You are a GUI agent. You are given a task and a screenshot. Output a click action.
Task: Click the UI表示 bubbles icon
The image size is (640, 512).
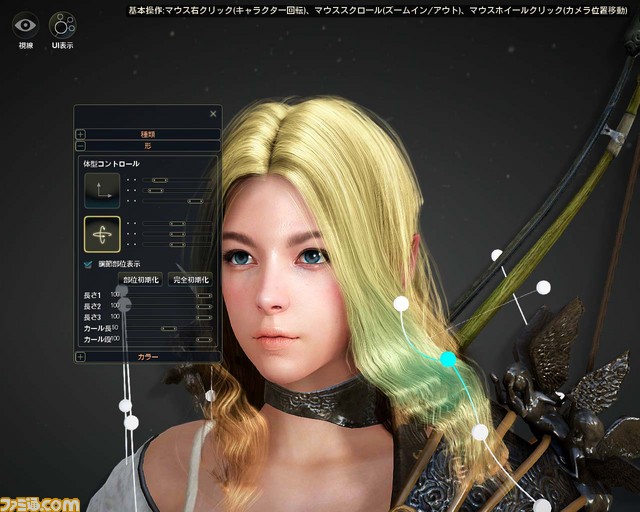pos(62,25)
